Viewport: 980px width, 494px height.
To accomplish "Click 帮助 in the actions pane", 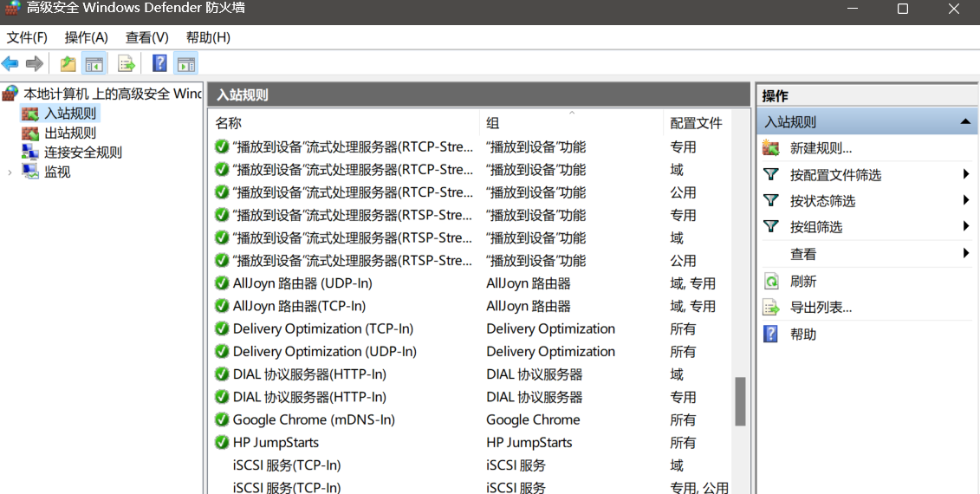I will click(803, 335).
